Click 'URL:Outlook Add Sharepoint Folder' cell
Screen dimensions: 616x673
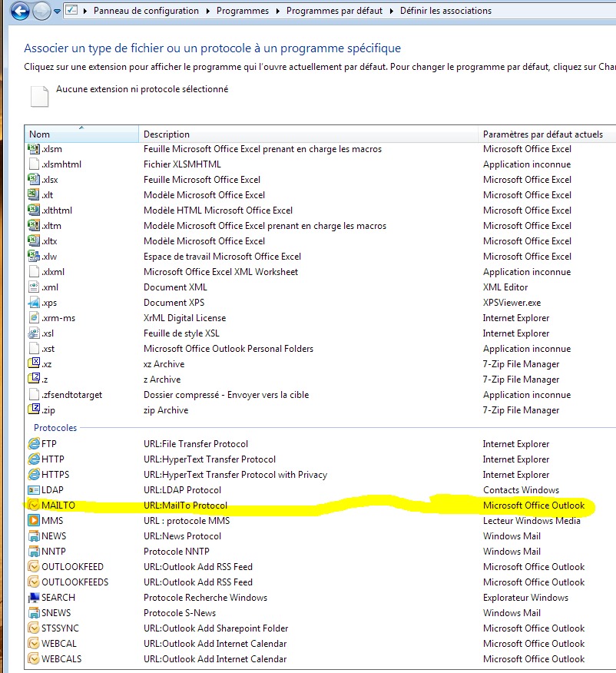(216, 628)
